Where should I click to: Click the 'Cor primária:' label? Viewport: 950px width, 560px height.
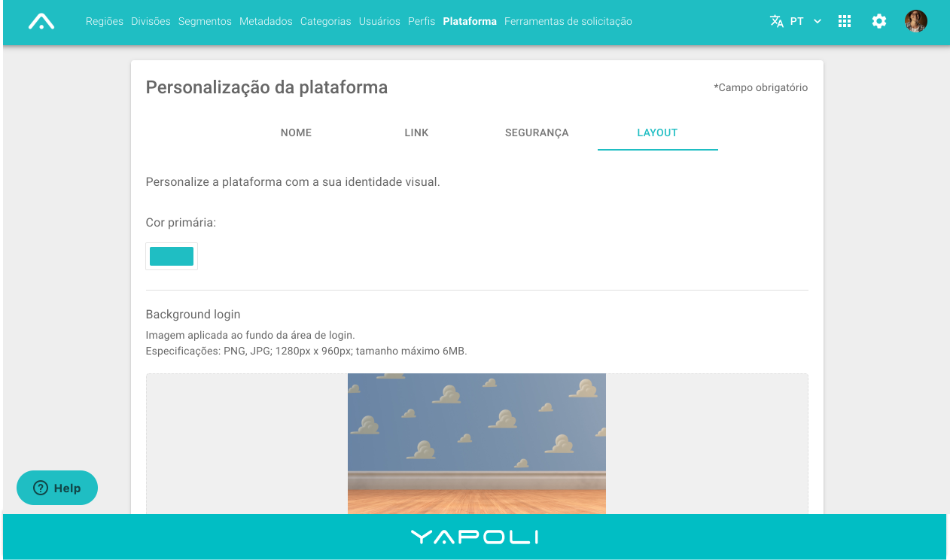click(x=181, y=223)
